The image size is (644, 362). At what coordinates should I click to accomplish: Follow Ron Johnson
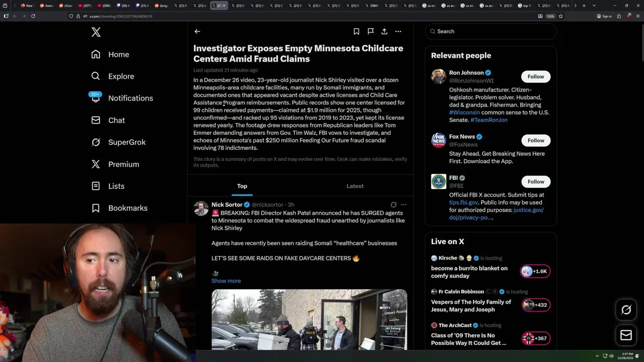pyautogui.click(x=535, y=76)
